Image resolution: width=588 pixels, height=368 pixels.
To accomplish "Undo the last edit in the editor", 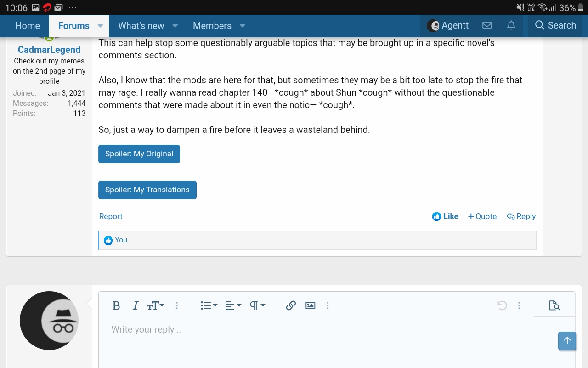I will click(502, 305).
